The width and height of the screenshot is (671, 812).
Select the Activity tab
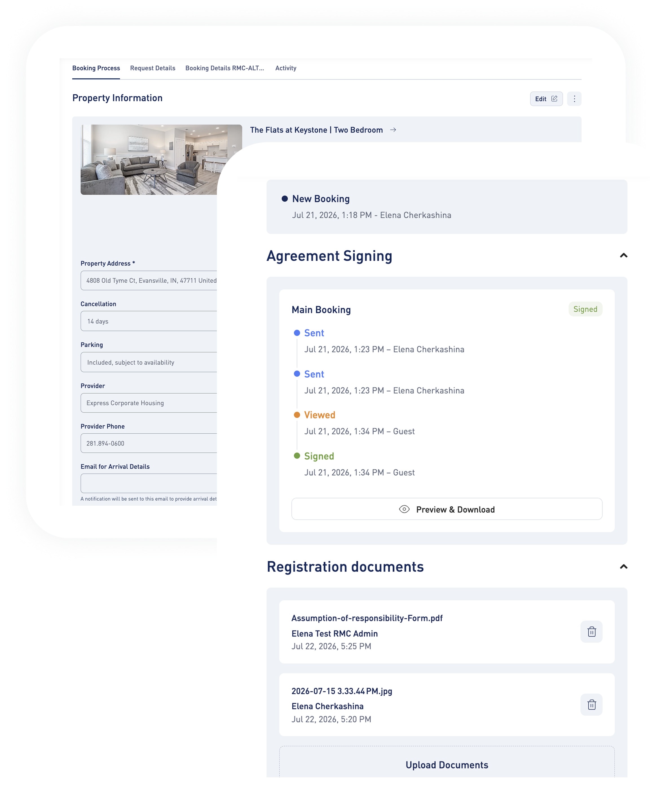286,68
